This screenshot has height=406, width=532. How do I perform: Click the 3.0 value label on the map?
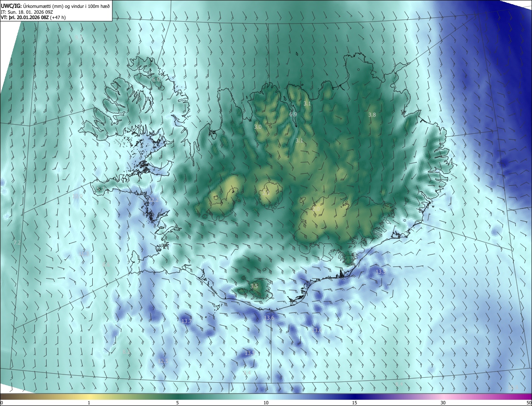coord(258,127)
